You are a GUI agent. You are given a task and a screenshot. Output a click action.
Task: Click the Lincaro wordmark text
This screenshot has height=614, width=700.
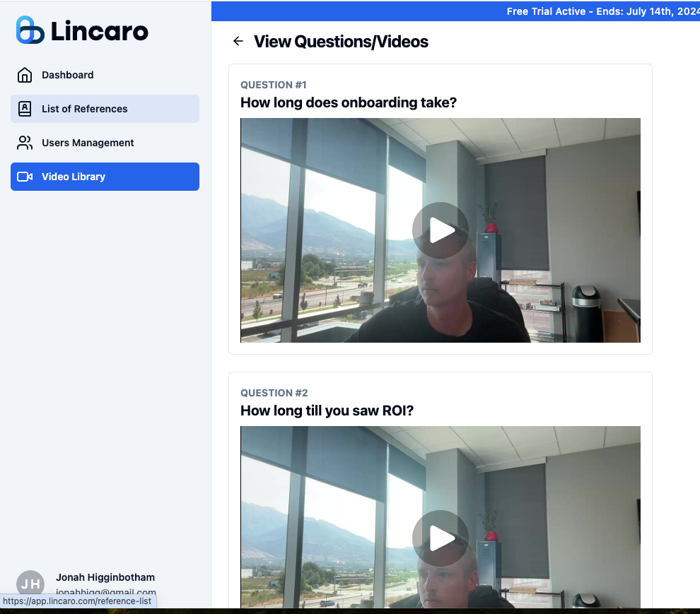(100, 31)
